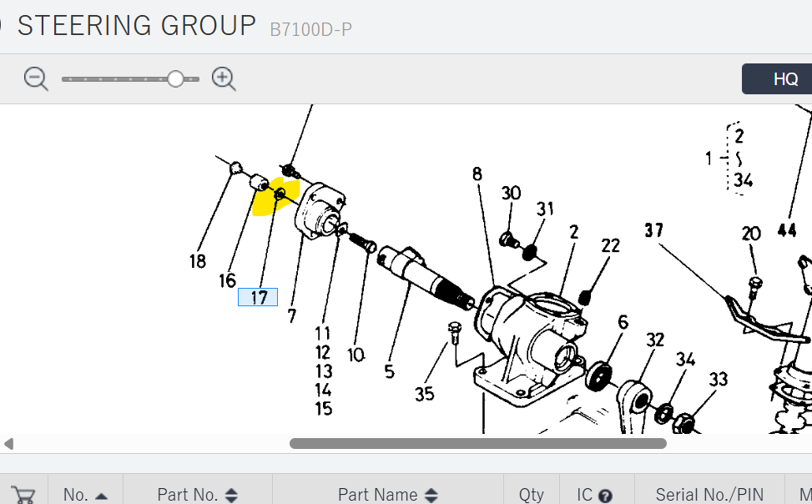Screen dimensions: 812x504
Task: Choose part callout 35 in the diagram
Action: [x=425, y=393]
